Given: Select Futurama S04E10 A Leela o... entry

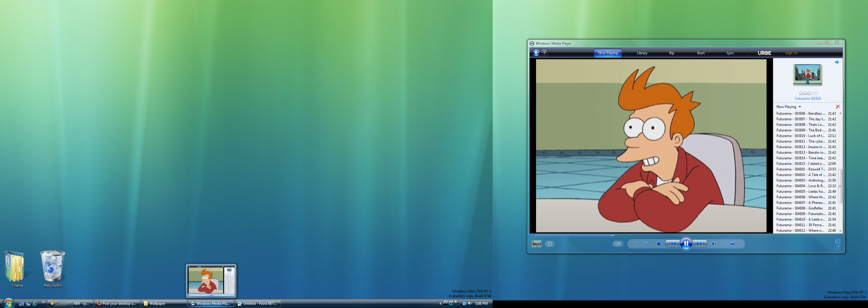Looking at the screenshot, I should coord(806,219).
